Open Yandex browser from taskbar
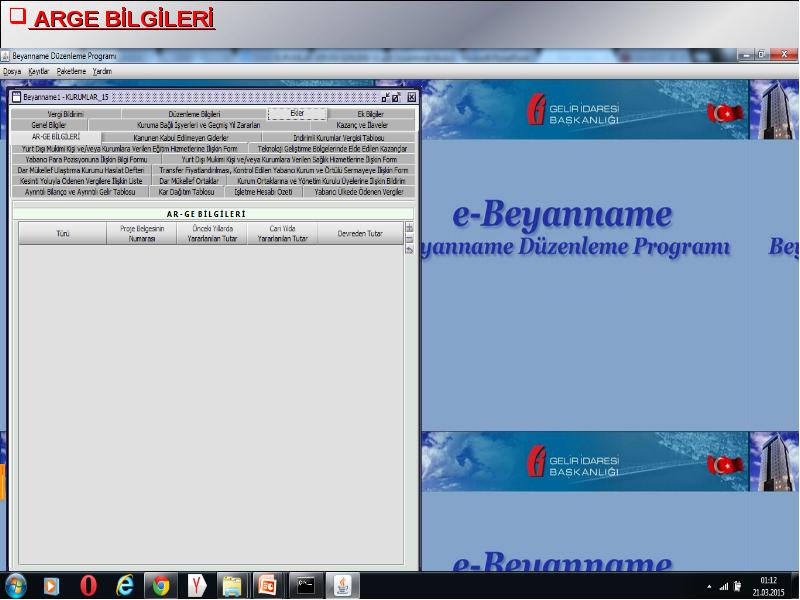 (196, 586)
